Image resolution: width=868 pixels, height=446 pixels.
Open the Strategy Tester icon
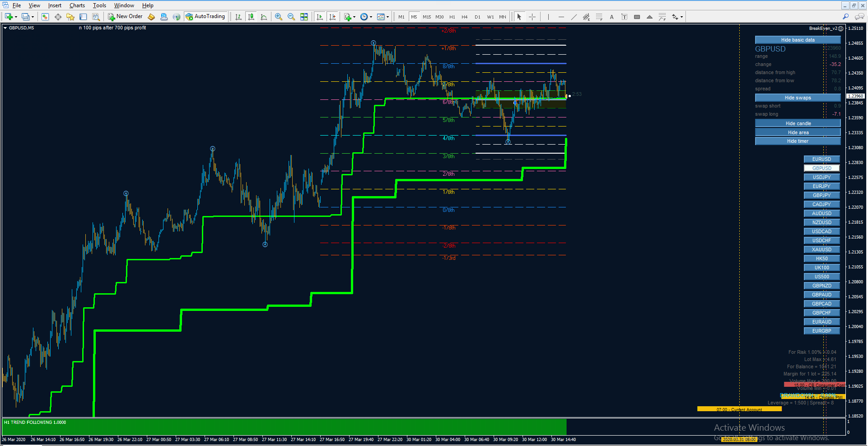click(96, 17)
